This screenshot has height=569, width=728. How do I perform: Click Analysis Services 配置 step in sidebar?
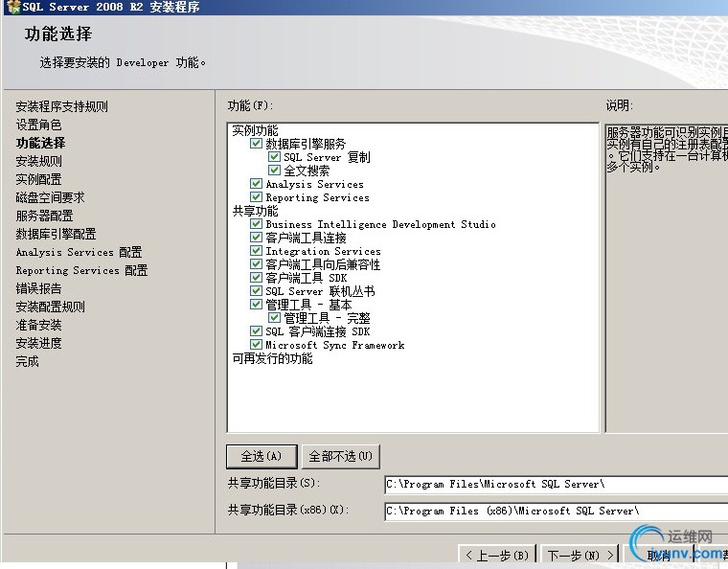(x=79, y=252)
